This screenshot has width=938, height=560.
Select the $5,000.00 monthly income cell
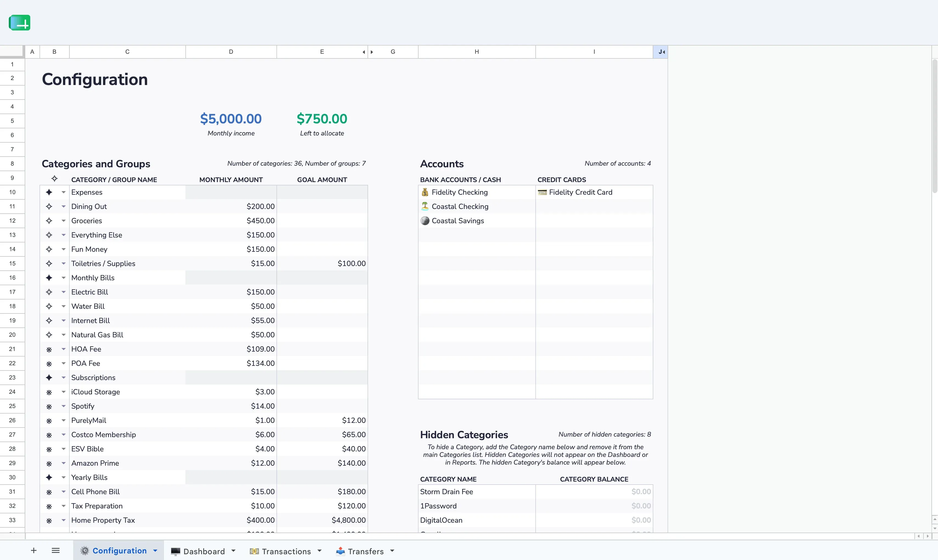coord(231,119)
